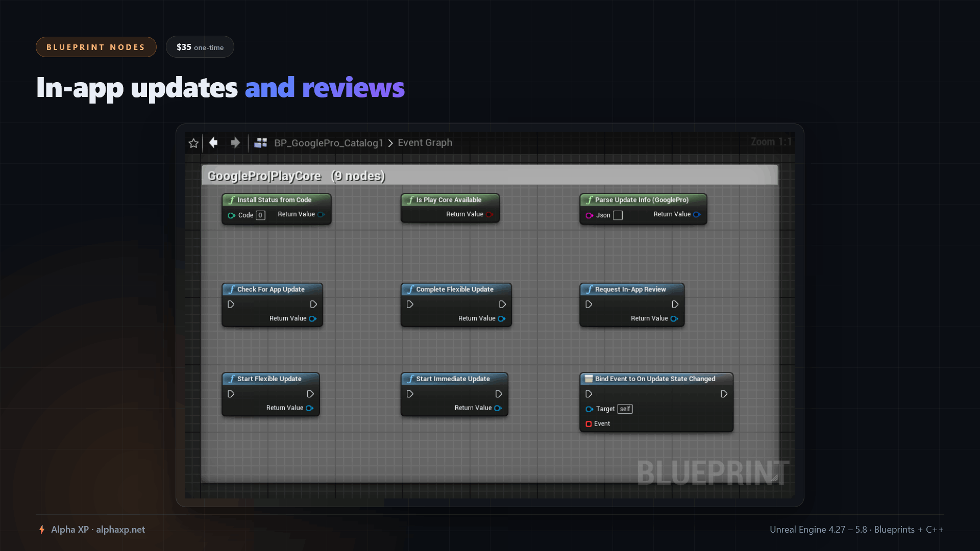Select the Complete Flexible Update node title

(455, 289)
